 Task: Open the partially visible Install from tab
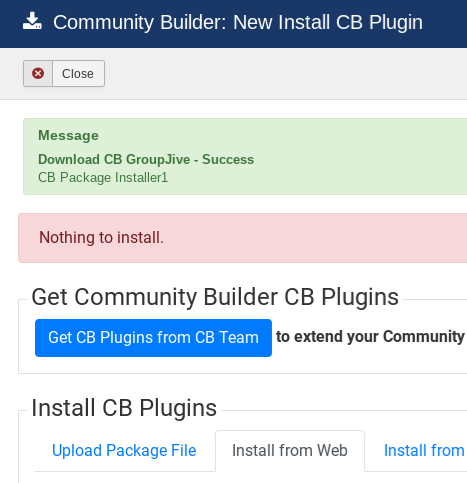tap(424, 450)
